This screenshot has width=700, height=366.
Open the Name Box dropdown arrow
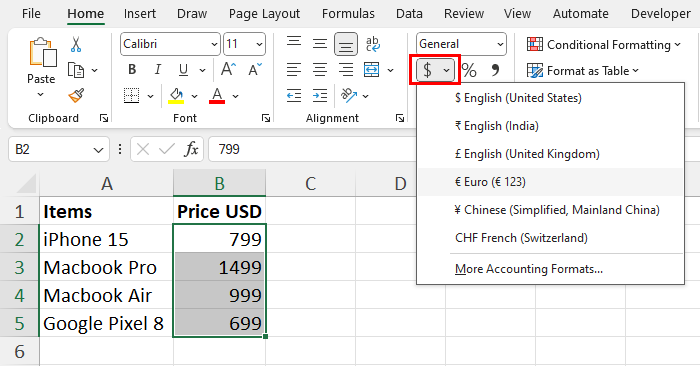tap(98, 150)
